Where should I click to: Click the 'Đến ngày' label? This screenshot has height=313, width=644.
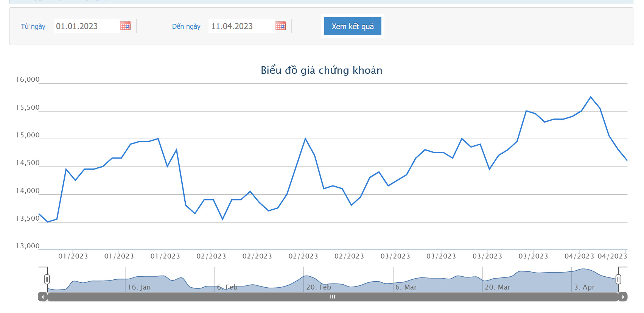(186, 26)
